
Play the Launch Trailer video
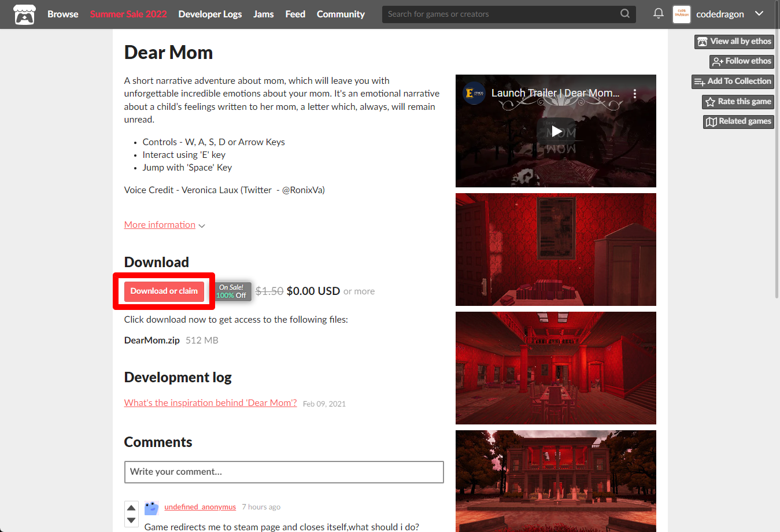coord(556,131)
